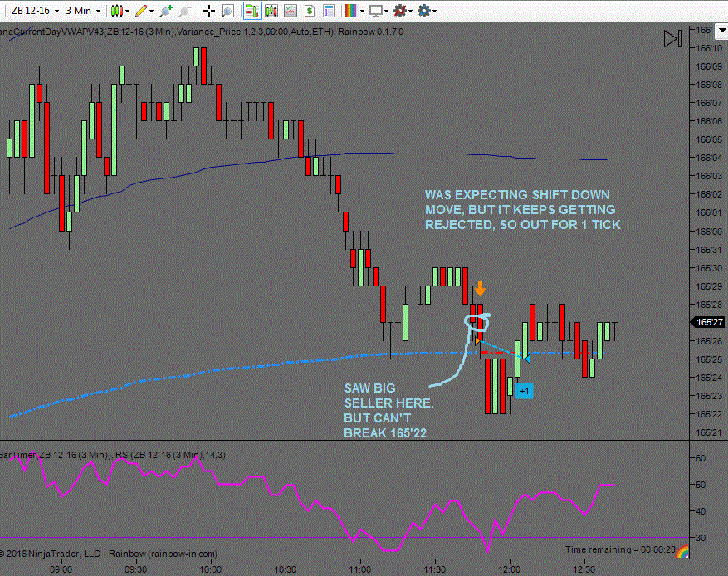
Task: Click the +1 trade profit marker
Action: (524, 391)
